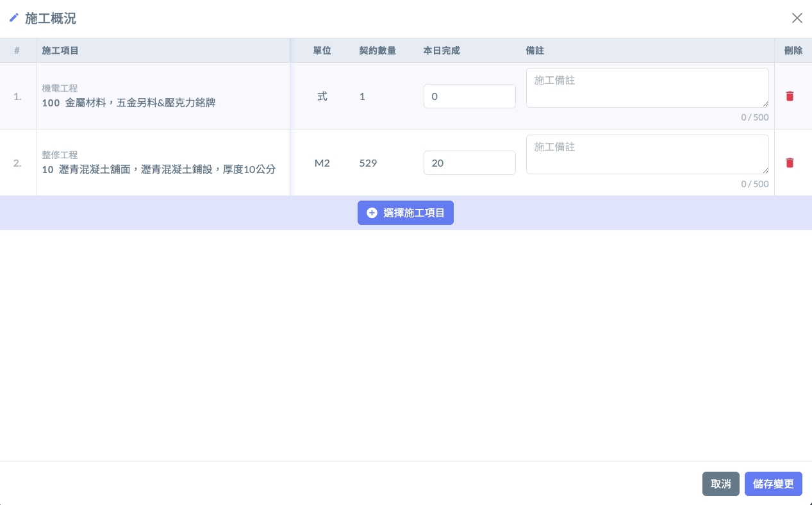This screenshot has height=505, width=812.
Task: Click 取消 to discard changes
Action: (720, 484)
